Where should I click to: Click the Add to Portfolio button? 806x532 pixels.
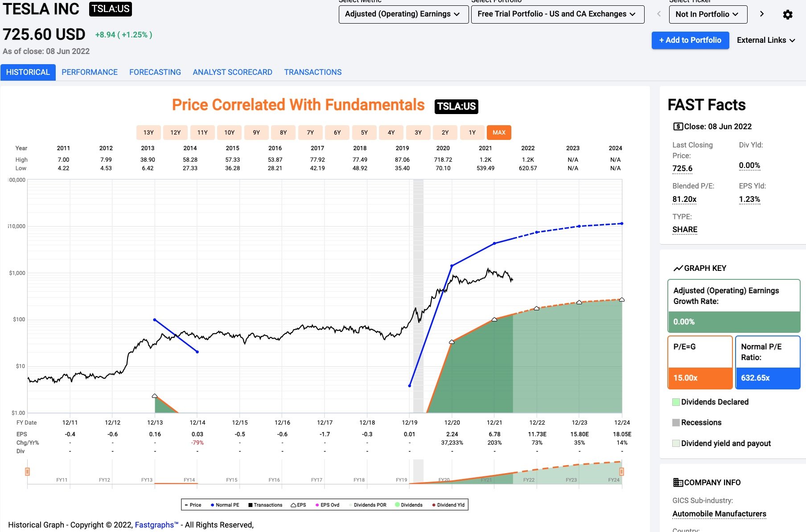[x=690, y=40]
